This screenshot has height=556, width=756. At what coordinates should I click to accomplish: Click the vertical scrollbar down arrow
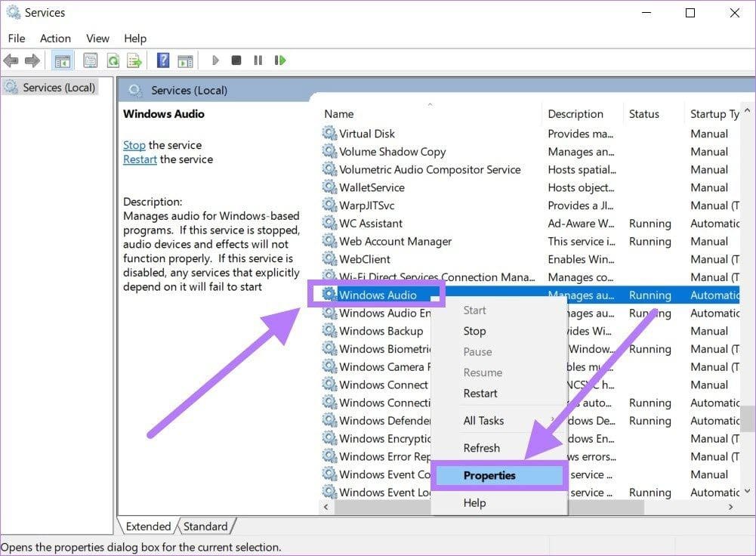[748, 491]
